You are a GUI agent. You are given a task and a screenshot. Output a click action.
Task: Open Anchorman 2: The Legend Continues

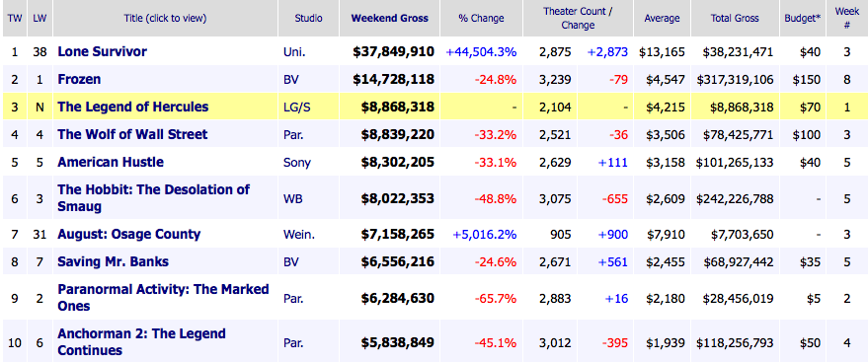(142, 341)
